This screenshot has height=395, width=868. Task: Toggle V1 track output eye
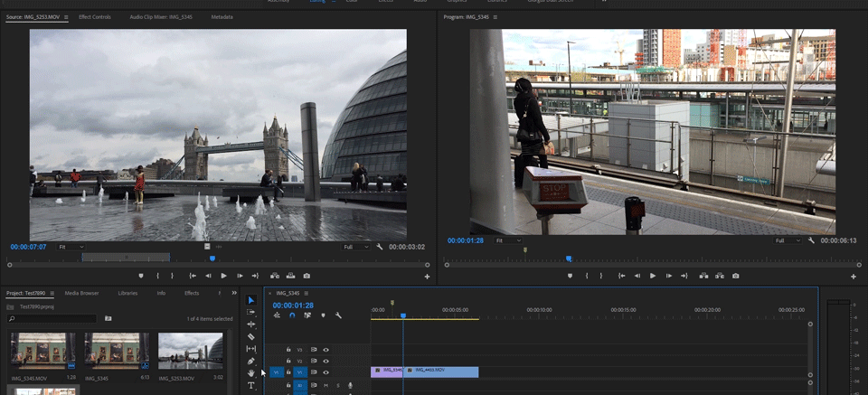coord(326,372)
